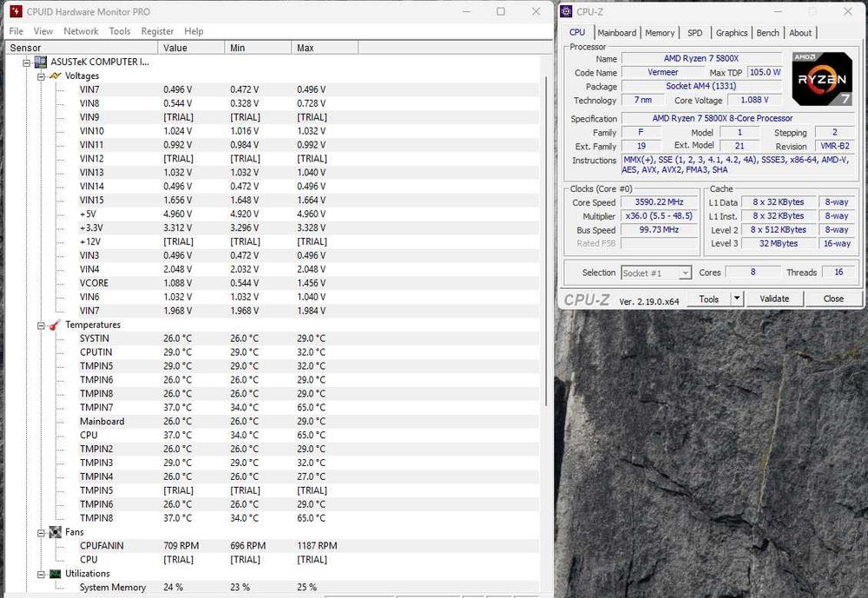Screen dimensions: 868x598
Task: Click the Voltages lightning icon
Action: tap(56, 76)
